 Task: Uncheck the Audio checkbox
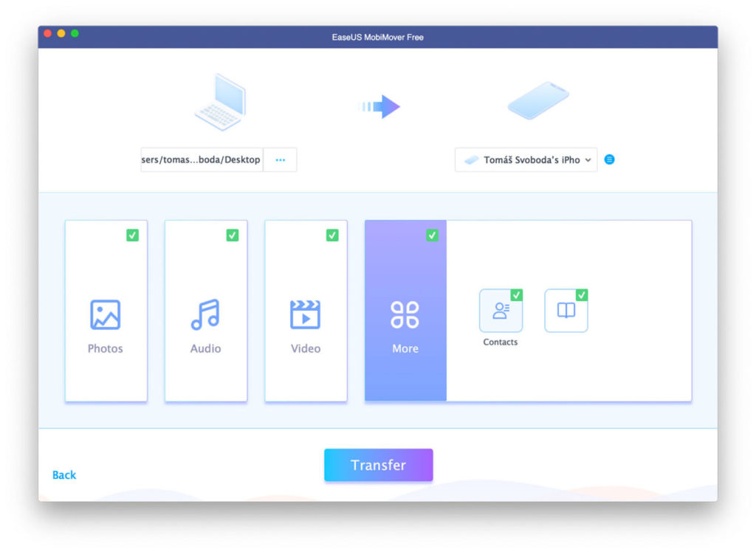click(233, 235)
